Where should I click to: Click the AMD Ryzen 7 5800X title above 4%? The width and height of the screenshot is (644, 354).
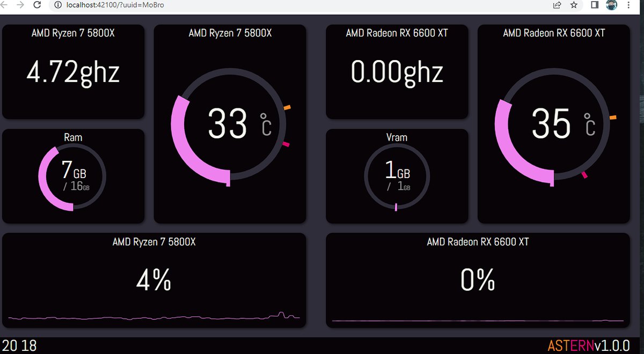[154, 242]
